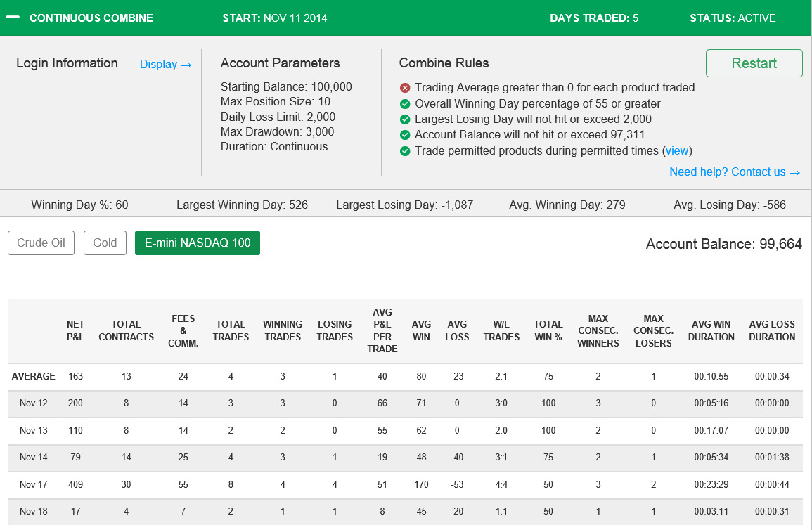
Task: Click the Restart button
Action: tap(754, 63)
